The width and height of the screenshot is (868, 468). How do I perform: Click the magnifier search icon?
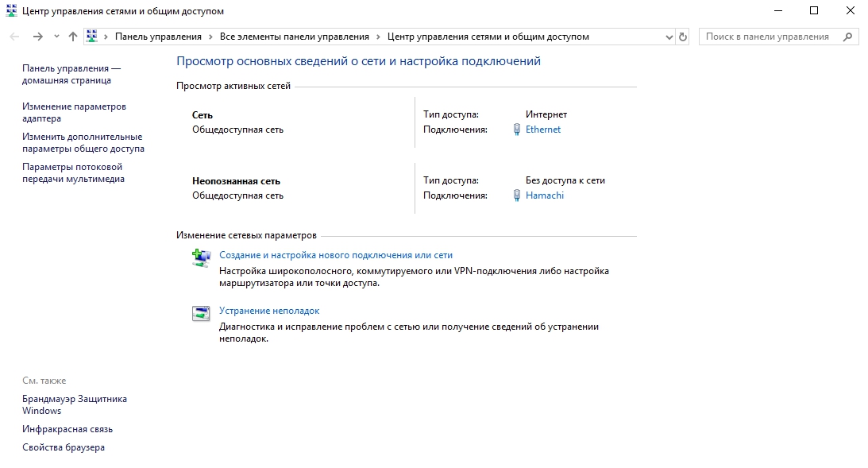click(847, 37)
